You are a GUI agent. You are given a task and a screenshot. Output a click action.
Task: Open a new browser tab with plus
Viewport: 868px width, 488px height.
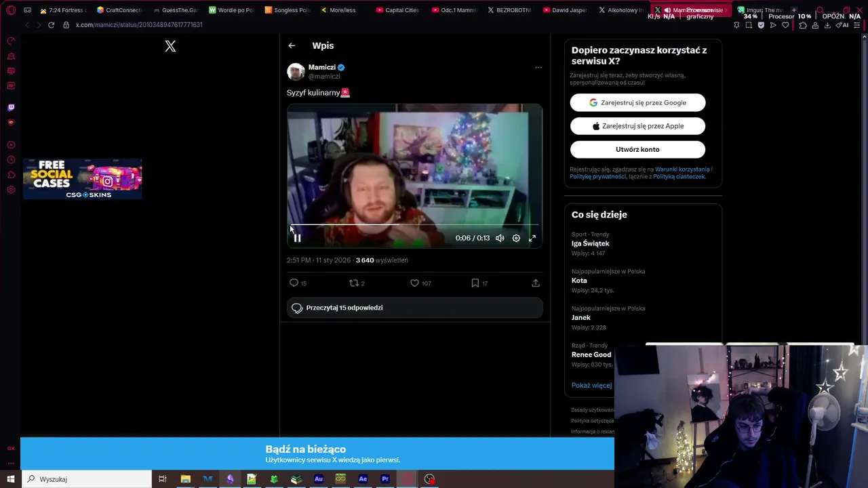click(794, 10)
